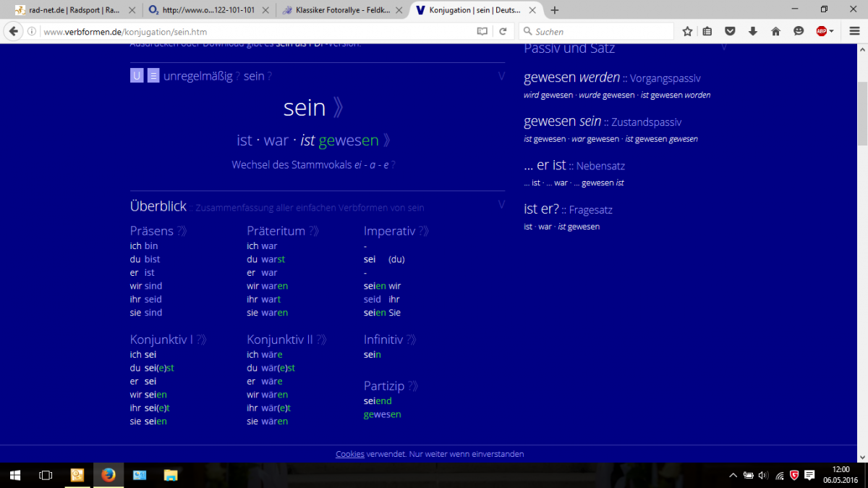
Task: Open the Firefox hamburger menu
Action: point(854,31)
